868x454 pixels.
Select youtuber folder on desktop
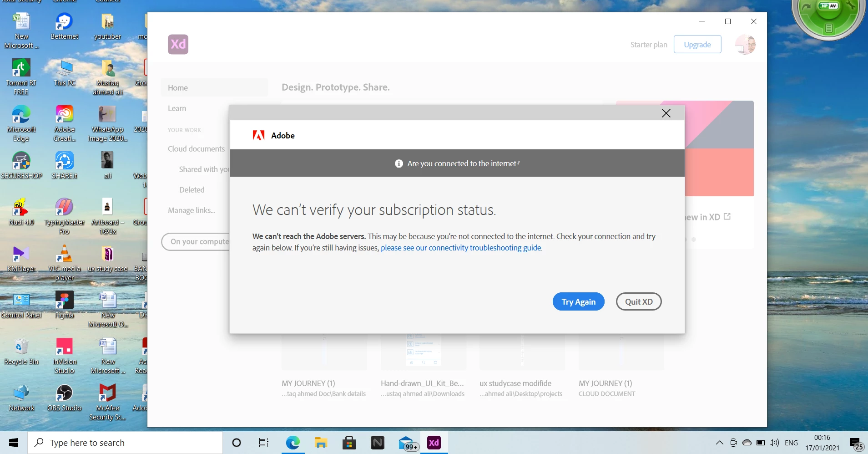click(x=107, y=27)
